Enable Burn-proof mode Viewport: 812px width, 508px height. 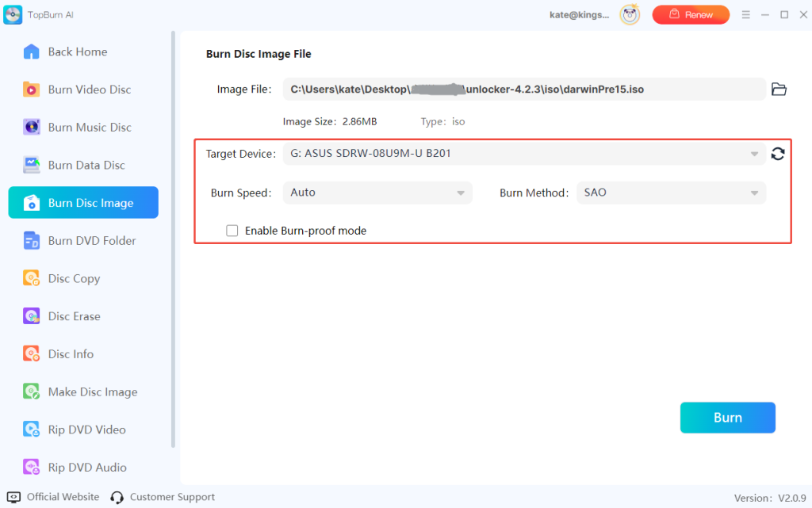(x=232, y=231)
